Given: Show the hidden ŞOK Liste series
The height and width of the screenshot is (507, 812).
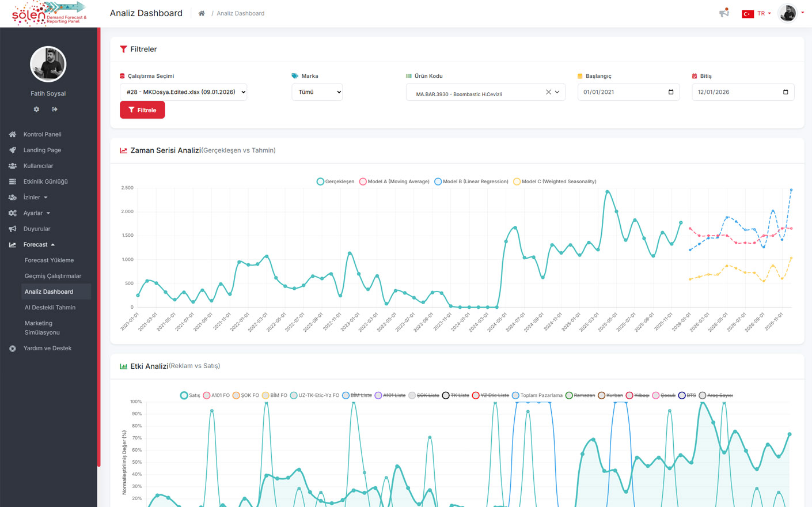Looking at the screenshot, I should [x=424, y=395].
